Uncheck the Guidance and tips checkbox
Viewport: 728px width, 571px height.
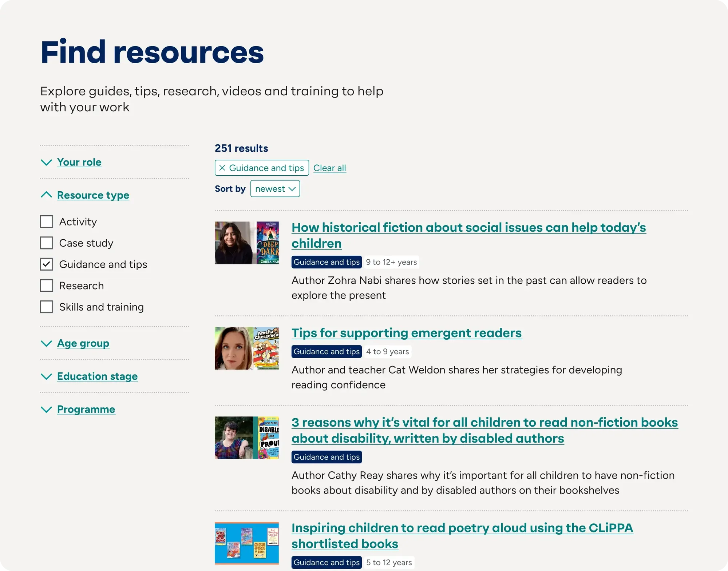pos(46,264)
